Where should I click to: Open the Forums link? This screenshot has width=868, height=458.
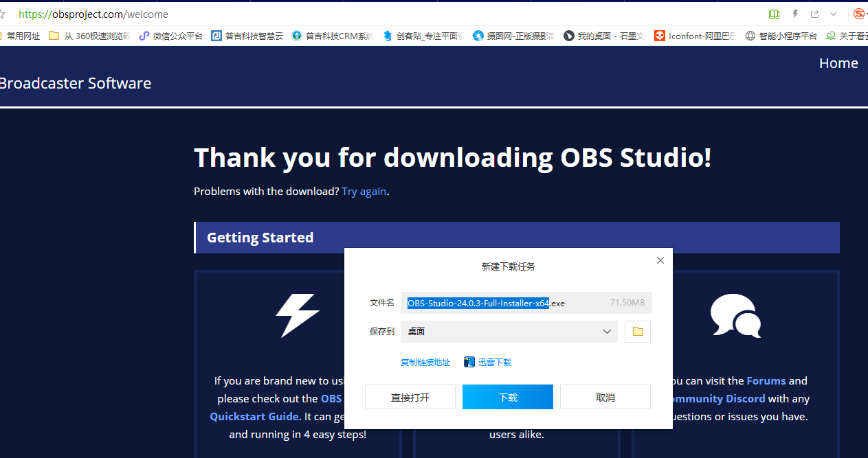(766, 381)
